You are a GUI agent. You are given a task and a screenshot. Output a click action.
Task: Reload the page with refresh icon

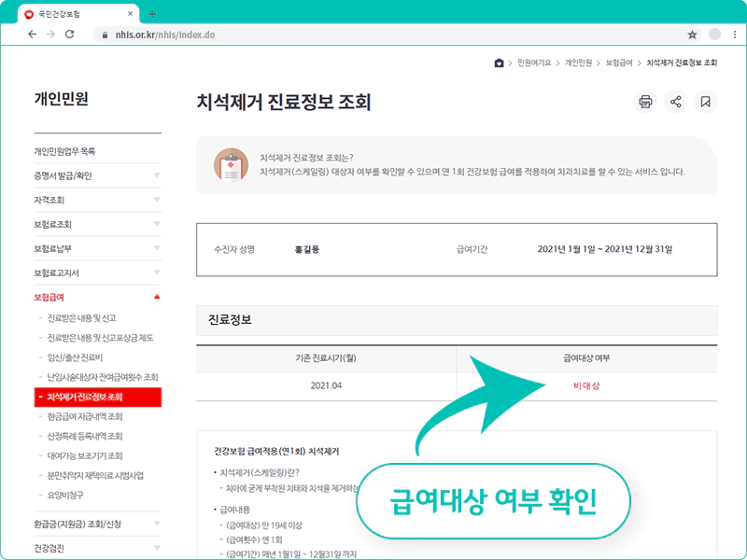click(69, 35)
